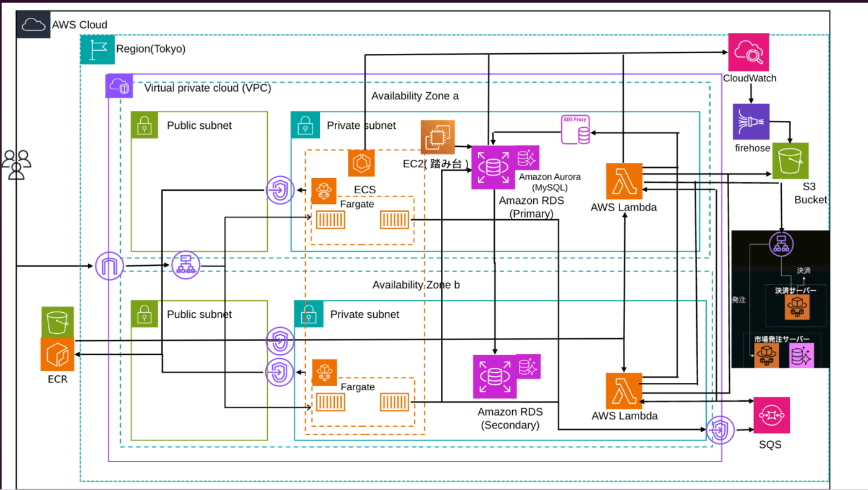Image resolution: width=868 pixels, height=490 pixels.
Task: Click the 'ECS' label
Action: pos(365,190)
